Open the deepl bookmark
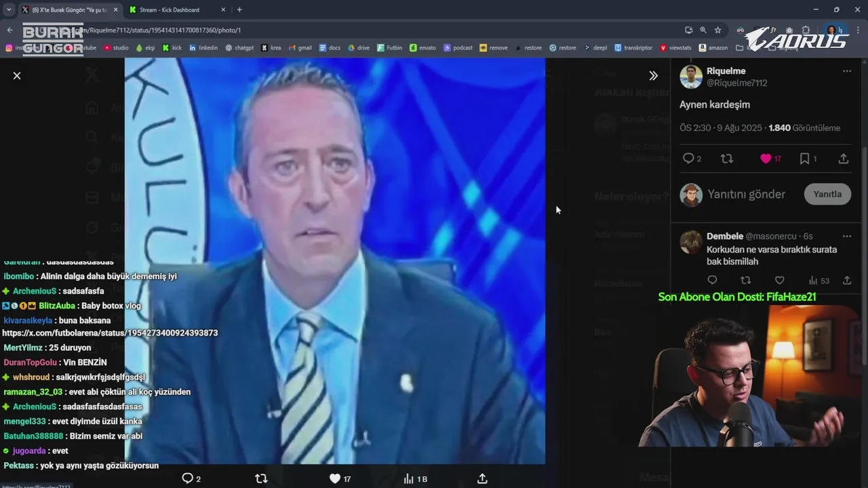 click(x=596, y=47)
